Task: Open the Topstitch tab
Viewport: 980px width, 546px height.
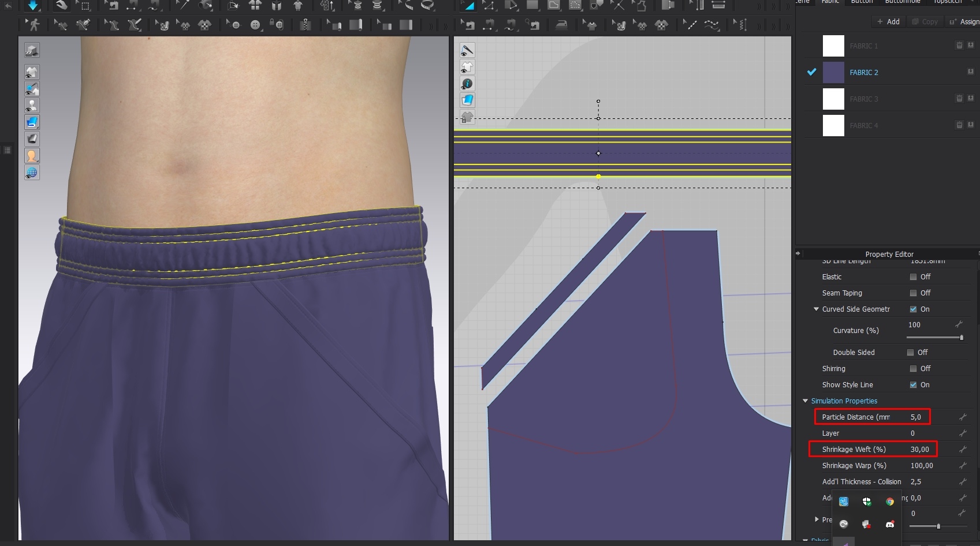Action: (948, 2)
